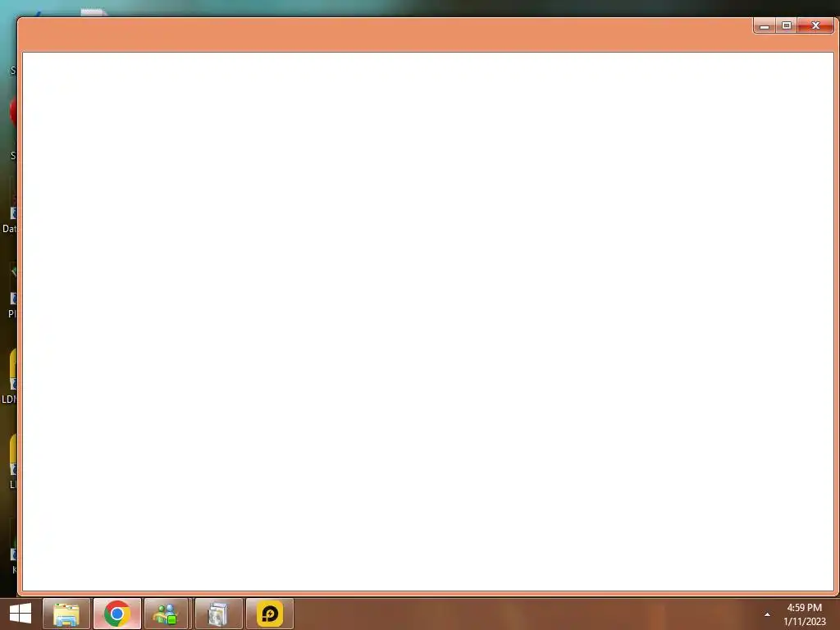This screenshot has height=630, width=840.
Task: Launch the yellow LDPlayer taskbar icon
Action: click(269, 614)
